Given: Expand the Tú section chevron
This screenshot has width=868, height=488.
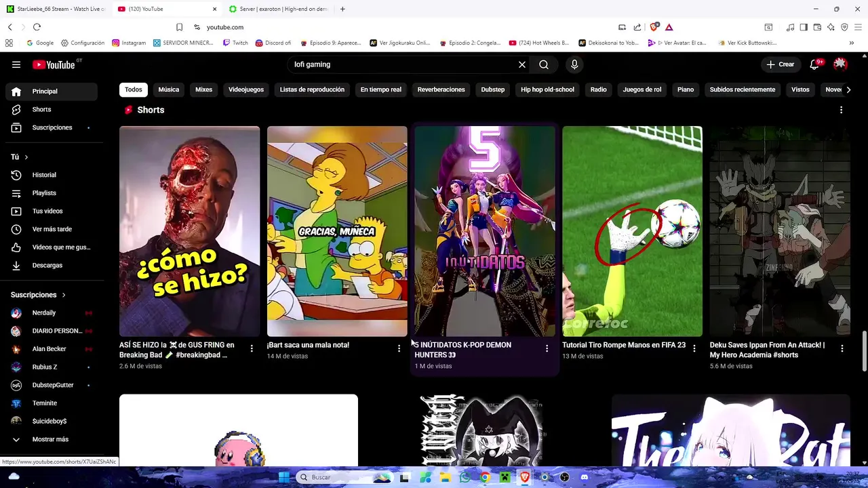Looking at the screenshot, I should [x=26, y=157].
